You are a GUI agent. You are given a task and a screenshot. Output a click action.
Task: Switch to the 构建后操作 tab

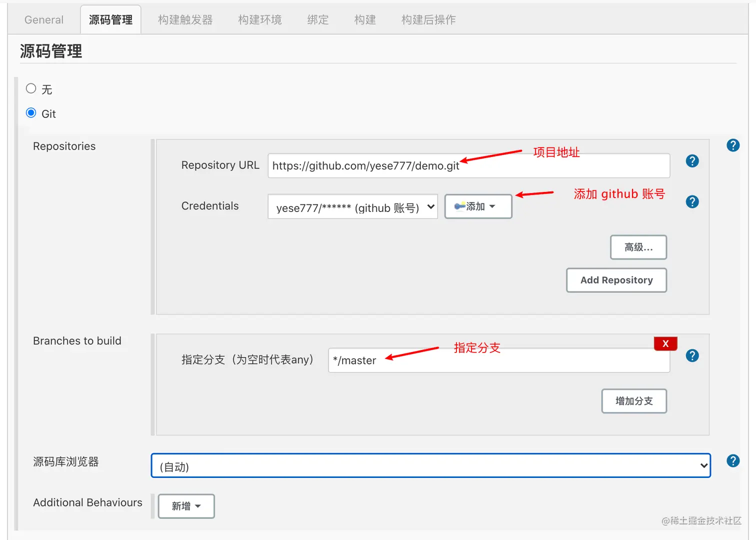tap(428, 20)
